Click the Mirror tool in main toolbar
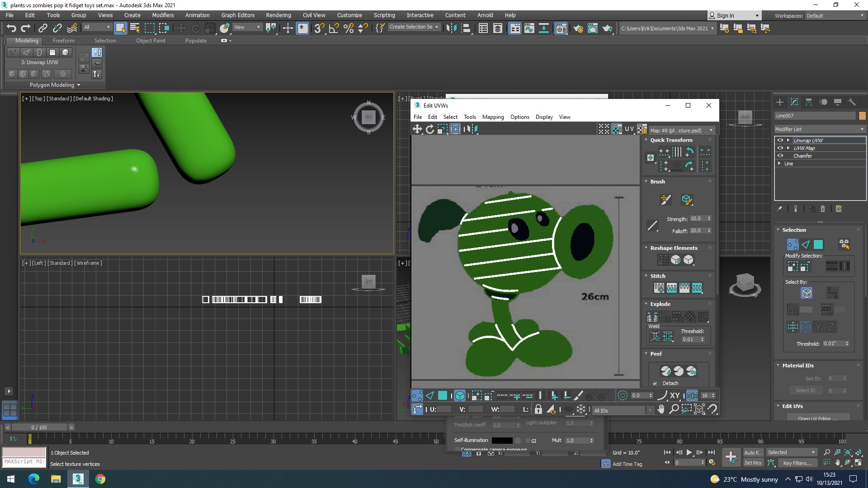 [451, 28]
